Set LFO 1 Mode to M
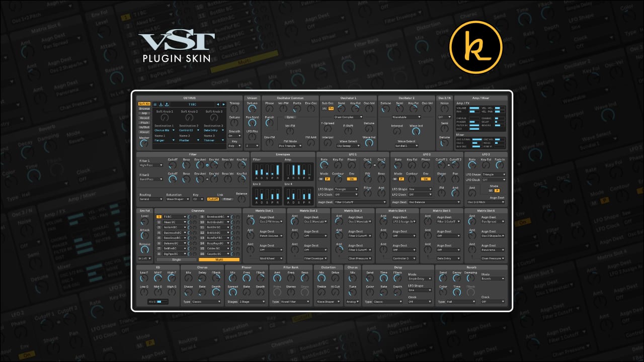 322,179
